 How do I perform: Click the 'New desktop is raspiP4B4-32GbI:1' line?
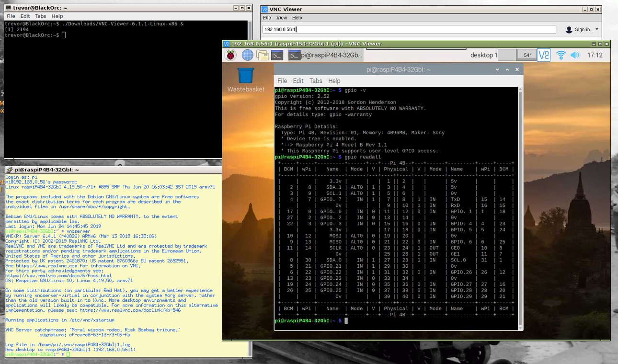[x=70, y=350]
